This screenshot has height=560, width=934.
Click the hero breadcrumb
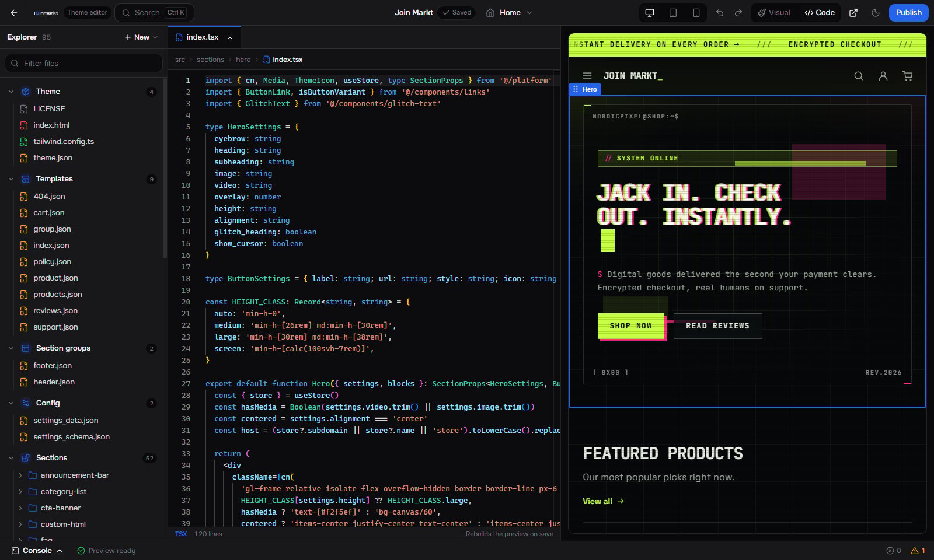(243, 60)
